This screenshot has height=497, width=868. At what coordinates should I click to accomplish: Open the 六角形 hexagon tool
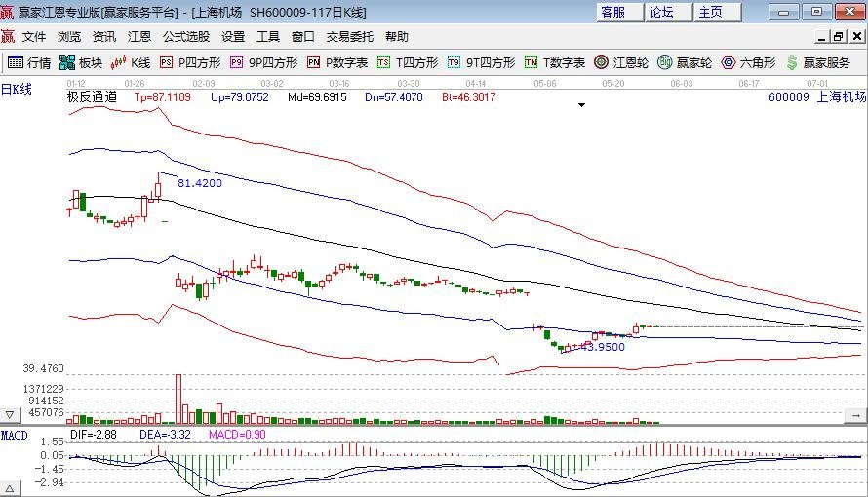(x=748, y=62)
